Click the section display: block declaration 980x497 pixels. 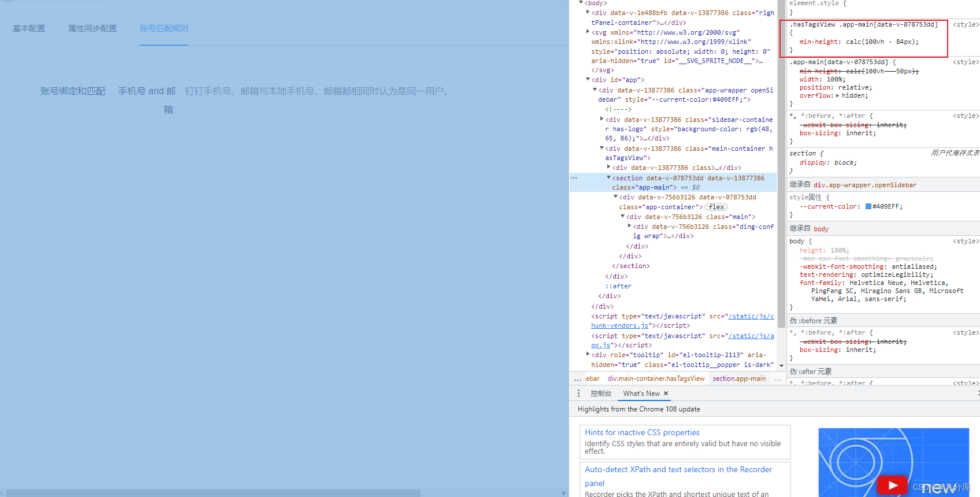(828, 163)
